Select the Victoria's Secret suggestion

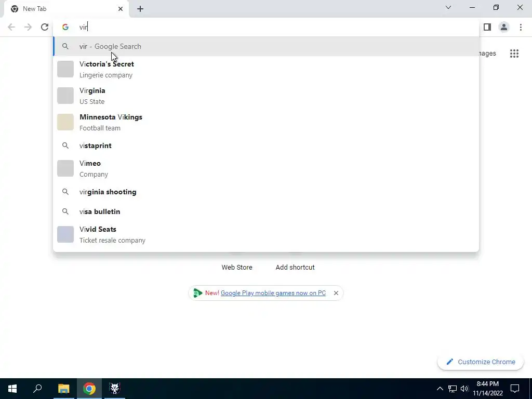click(x=266, y=69)
